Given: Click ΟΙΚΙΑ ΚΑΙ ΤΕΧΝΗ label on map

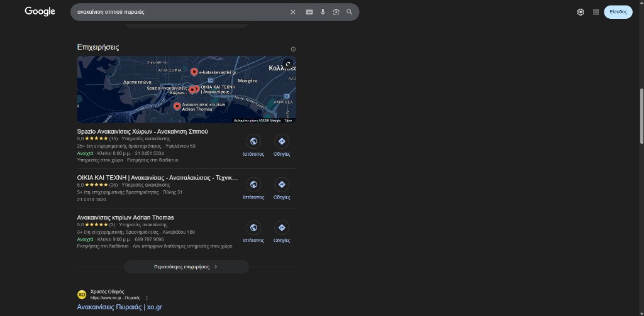Looking at the screenshot, I should pyautogui.click(x=218, y=89).
